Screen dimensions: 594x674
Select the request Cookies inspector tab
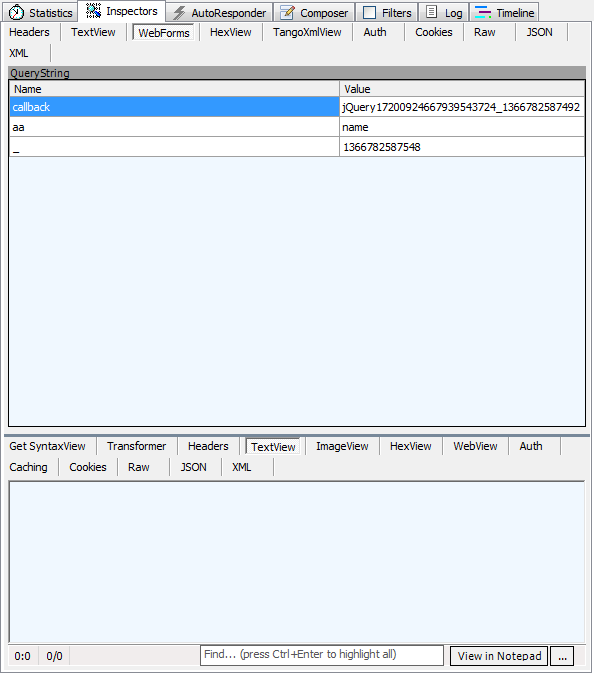[x=434, y=32]
